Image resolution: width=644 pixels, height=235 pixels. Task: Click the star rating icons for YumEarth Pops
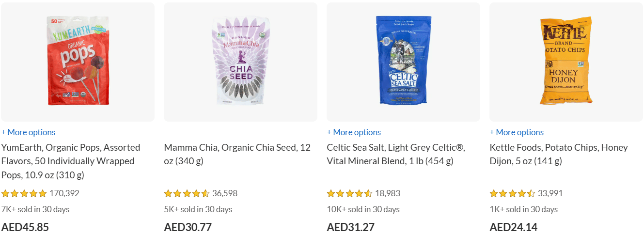(24, 194)
